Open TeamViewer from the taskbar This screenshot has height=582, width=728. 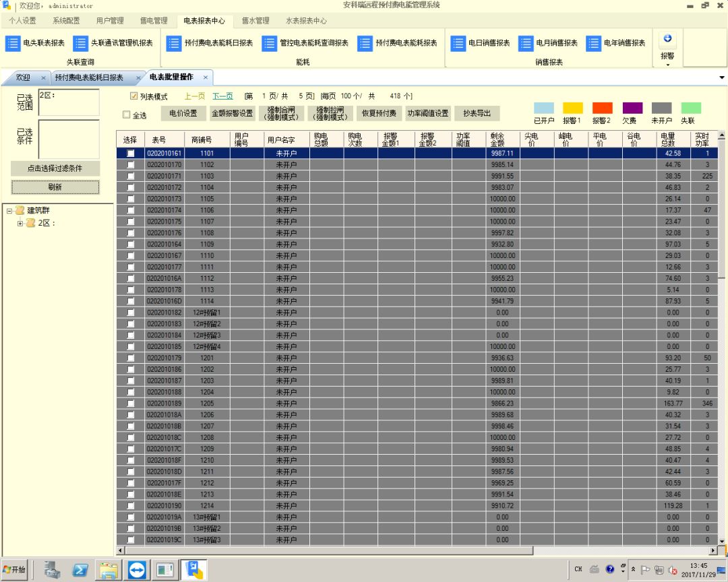coord(137,569)
